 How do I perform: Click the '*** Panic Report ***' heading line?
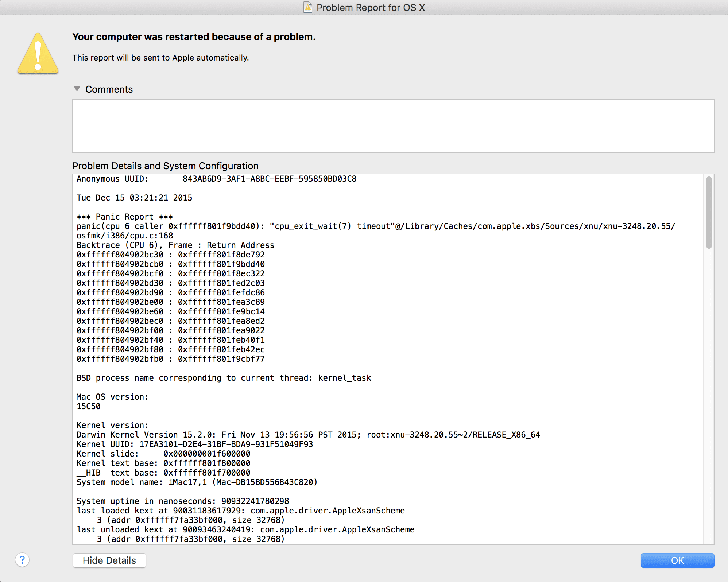[125, 217]
